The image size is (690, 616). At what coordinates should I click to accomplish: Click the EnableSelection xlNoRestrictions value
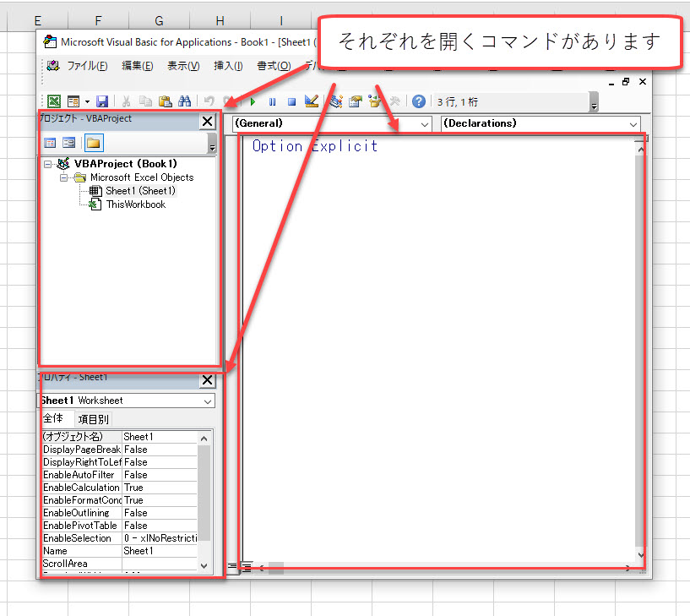(160, 538)
